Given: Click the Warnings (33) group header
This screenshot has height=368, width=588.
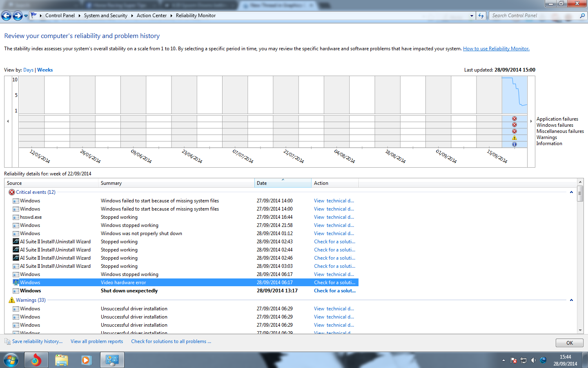Looking at the screenshot, I should pos(31,300).
